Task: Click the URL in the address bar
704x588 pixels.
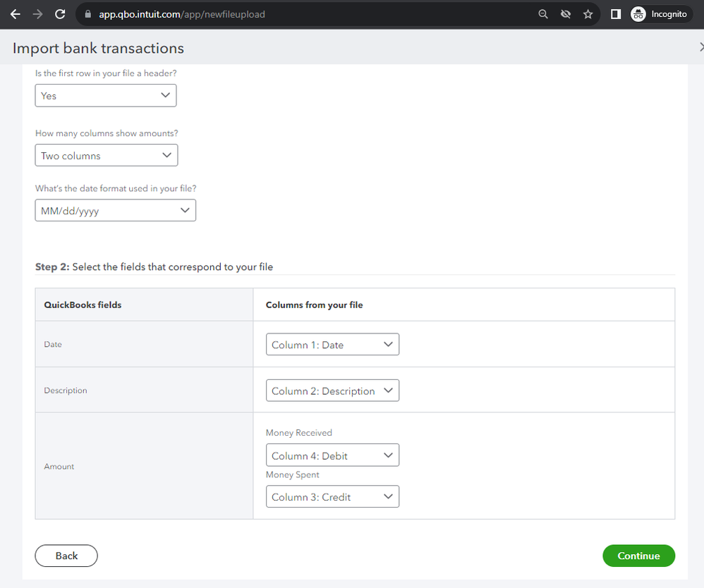Action: [x=182, y=14]
